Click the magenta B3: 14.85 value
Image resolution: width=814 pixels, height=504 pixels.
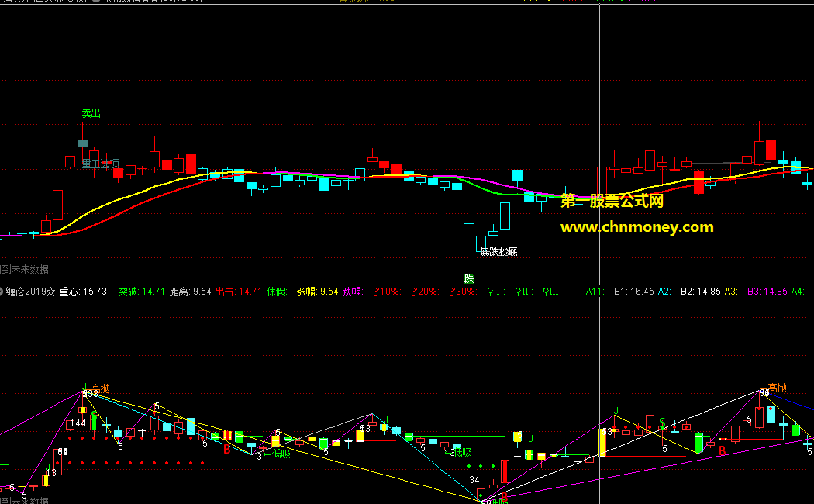point(767,292)
